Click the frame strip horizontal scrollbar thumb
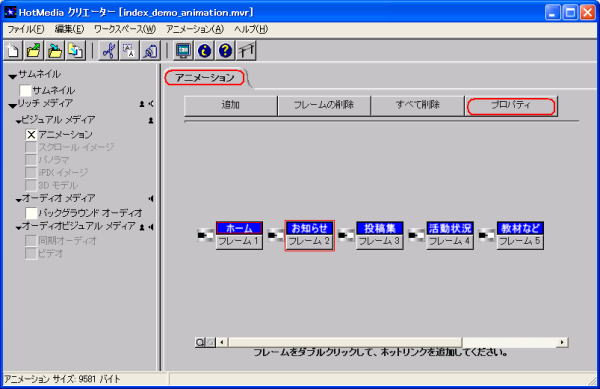The image size is (600, 389). click(x=345, y=342)
